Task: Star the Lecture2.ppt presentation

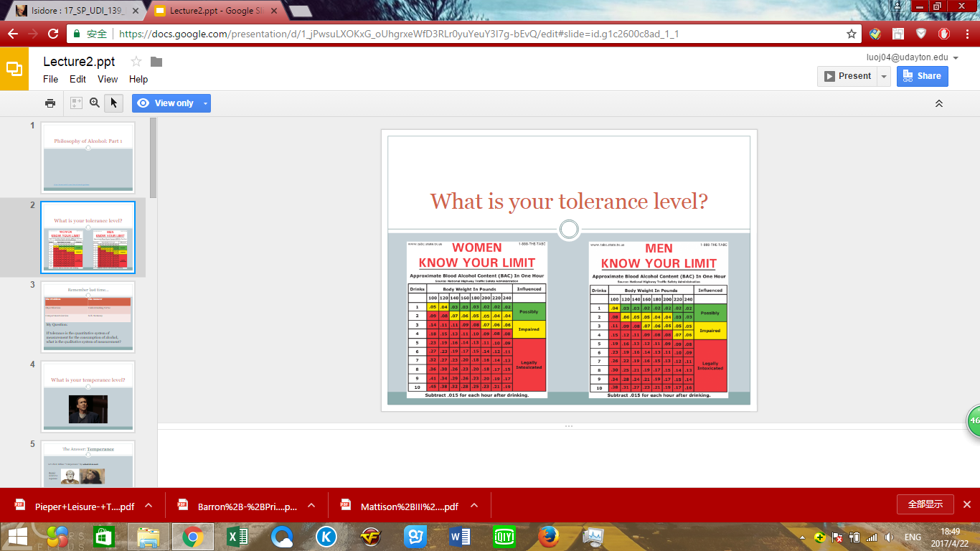Action: (x=136, y=62)
